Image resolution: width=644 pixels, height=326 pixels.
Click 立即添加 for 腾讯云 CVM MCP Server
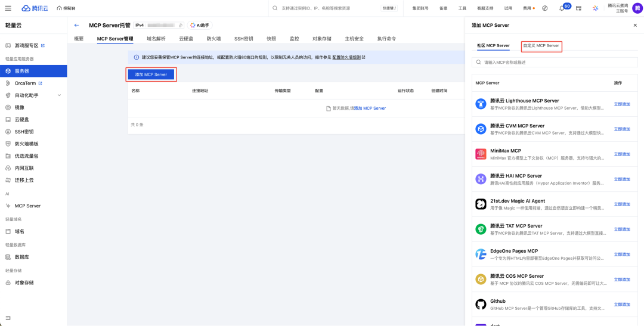click(x=622, y=129)
